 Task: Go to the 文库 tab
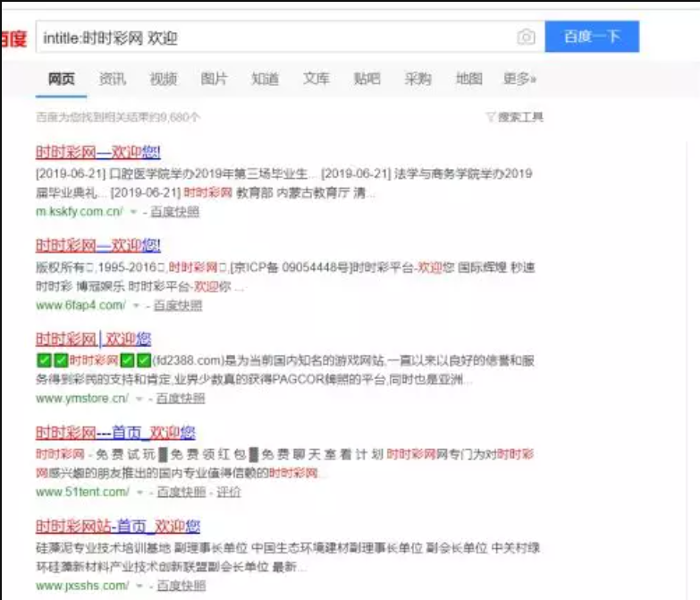[316, 79]
